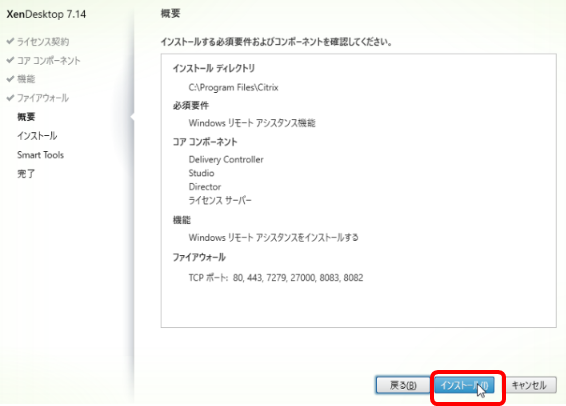Click the インストール button
This screenshot has width=566, height=406.
click(464, 385)
